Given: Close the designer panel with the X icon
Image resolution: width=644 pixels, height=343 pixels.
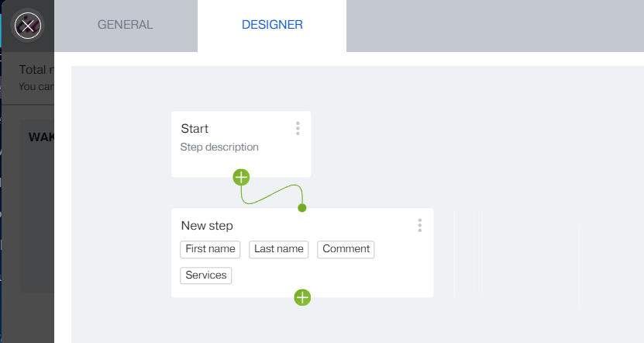Looking at the screenshot, I should (28, 26).
